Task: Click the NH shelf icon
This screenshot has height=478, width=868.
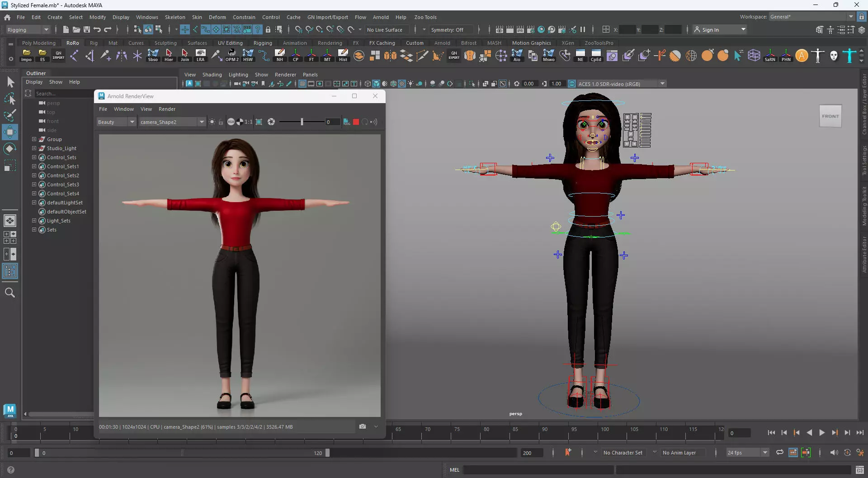Action: [280, 56]
